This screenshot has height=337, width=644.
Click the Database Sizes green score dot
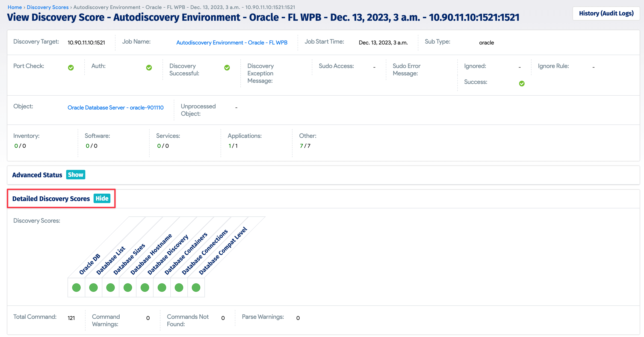(x=110, y=287)
